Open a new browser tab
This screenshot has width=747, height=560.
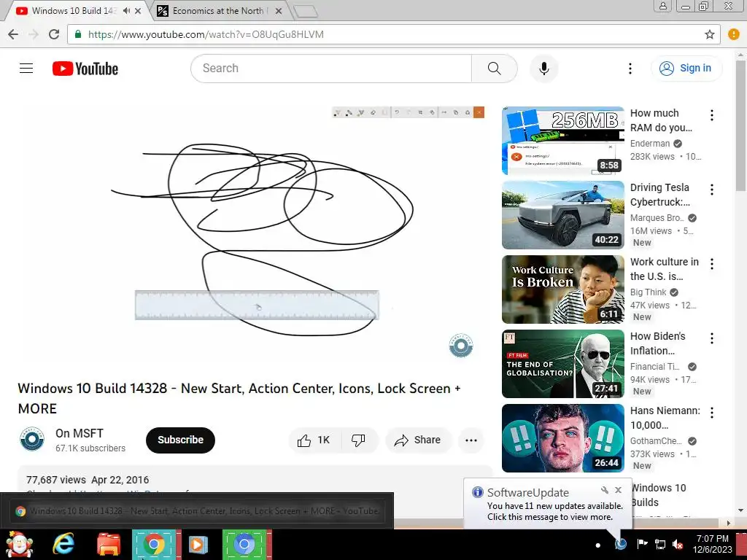(x=306, y=12)
